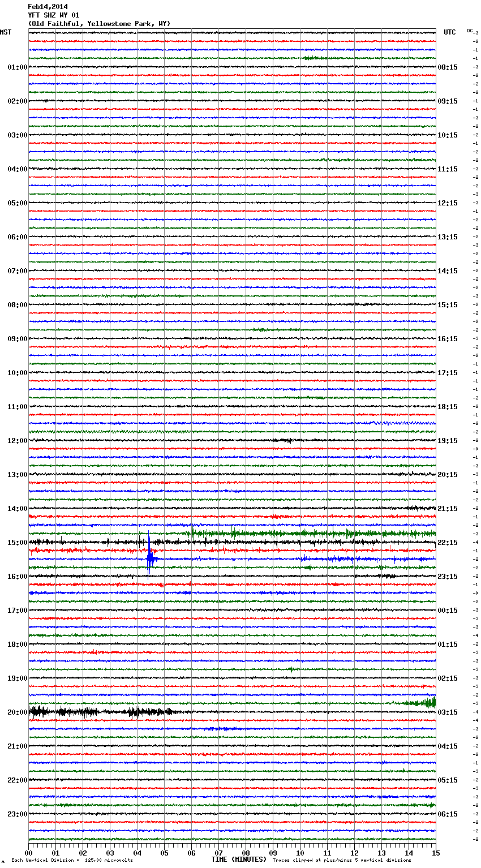Click the UTC time label "03:15"

[x=448, y=712]
